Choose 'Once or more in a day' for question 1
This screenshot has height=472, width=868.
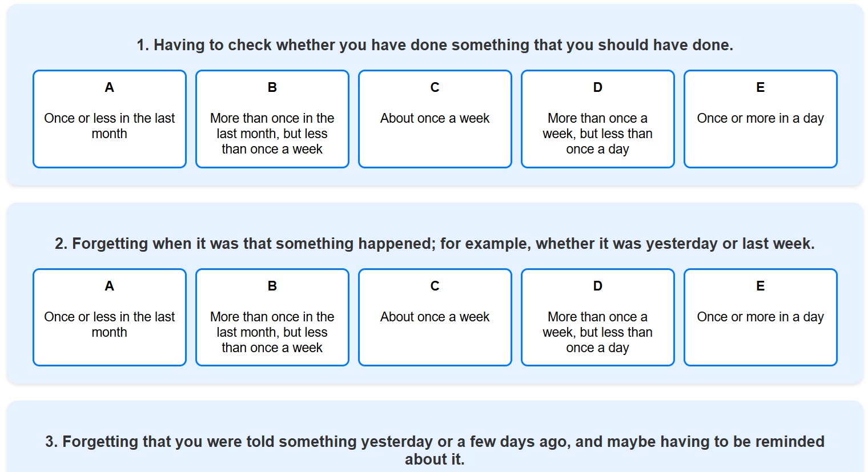pos(761,119)
